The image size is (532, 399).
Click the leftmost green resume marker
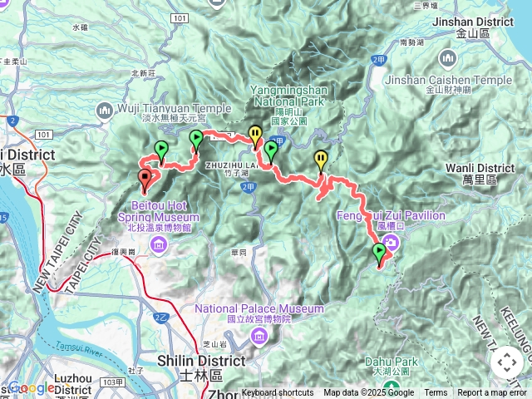click(x=161, y=153)
